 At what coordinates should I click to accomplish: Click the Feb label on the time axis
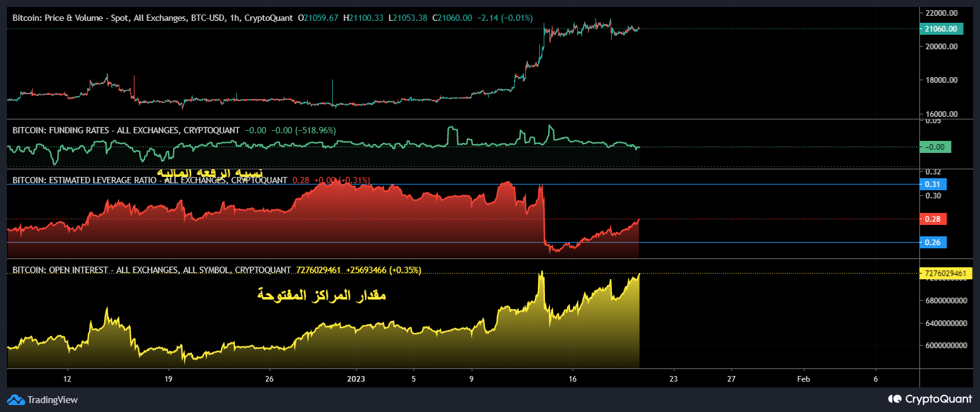pyautogui.click(x=803, y=379)
